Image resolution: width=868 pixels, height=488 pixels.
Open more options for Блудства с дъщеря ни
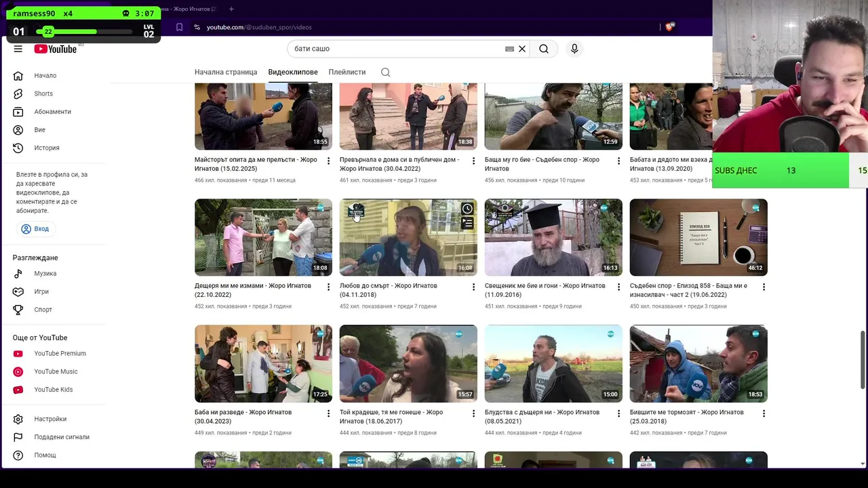618,413
